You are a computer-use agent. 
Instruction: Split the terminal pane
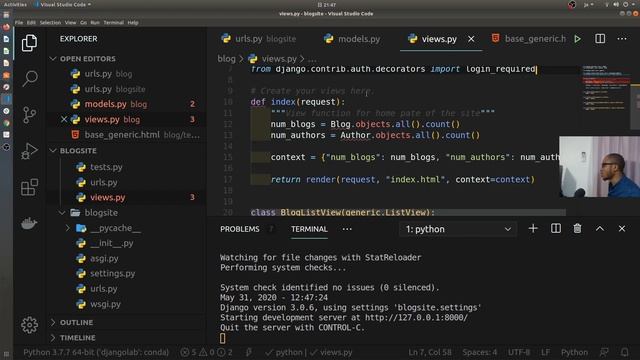(x=556, y=229)
